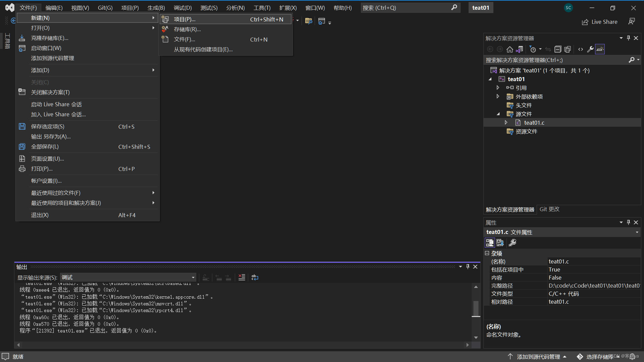Click the open folder toolbar icon
Image resolution: width=644 pixels, height=362 pixels.
[x=309, y=21]
